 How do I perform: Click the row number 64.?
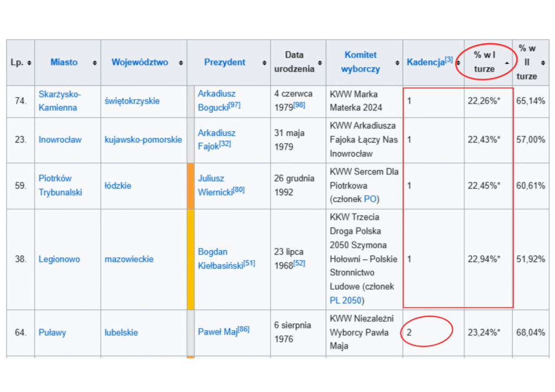click(21, 332)
